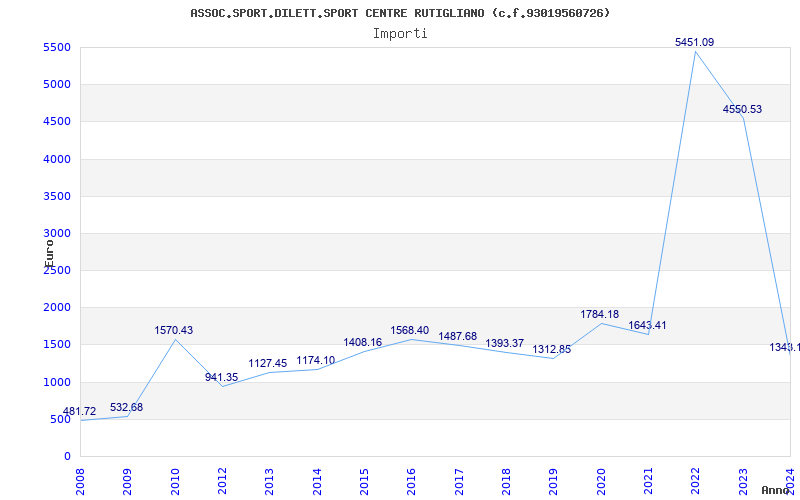800x500 pixels.
Task: Click the 4550.53 data label
Action: [742, 109]
